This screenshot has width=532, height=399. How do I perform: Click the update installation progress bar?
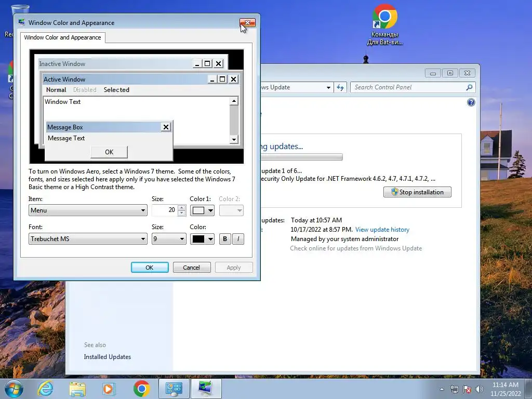coord(301,157)
